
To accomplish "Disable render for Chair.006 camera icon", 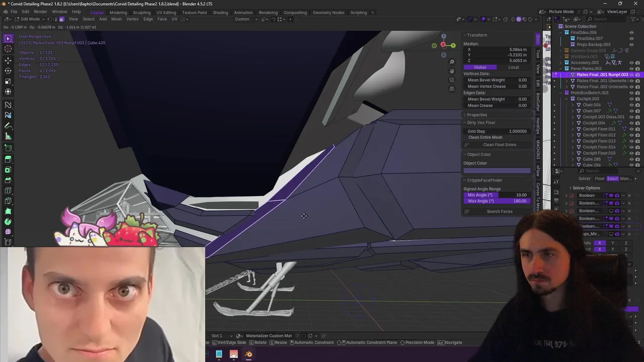I will point(637,105).
